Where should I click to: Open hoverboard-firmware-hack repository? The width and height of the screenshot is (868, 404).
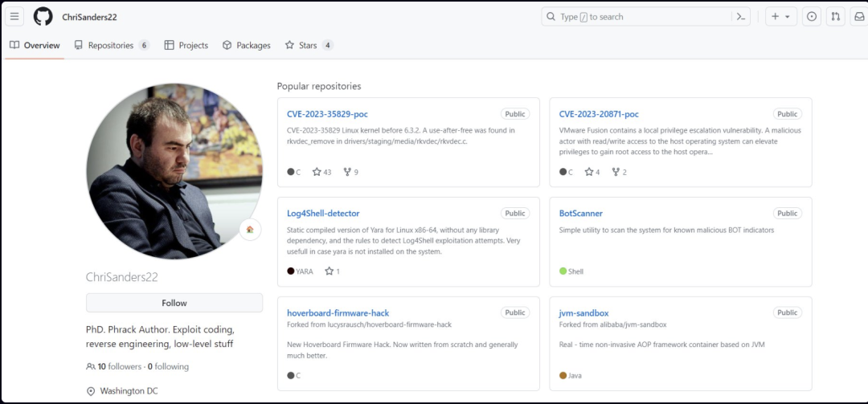click(x=338, y=312)
